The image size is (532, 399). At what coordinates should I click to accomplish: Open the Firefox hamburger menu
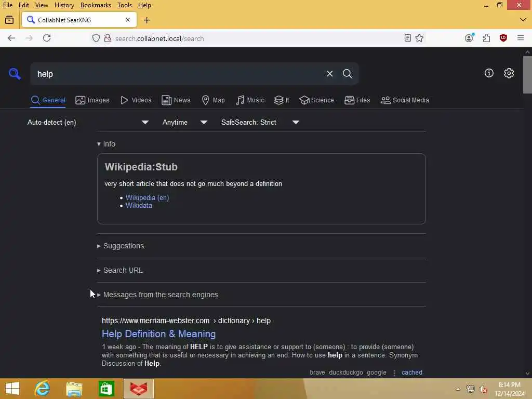click(521, 38)
